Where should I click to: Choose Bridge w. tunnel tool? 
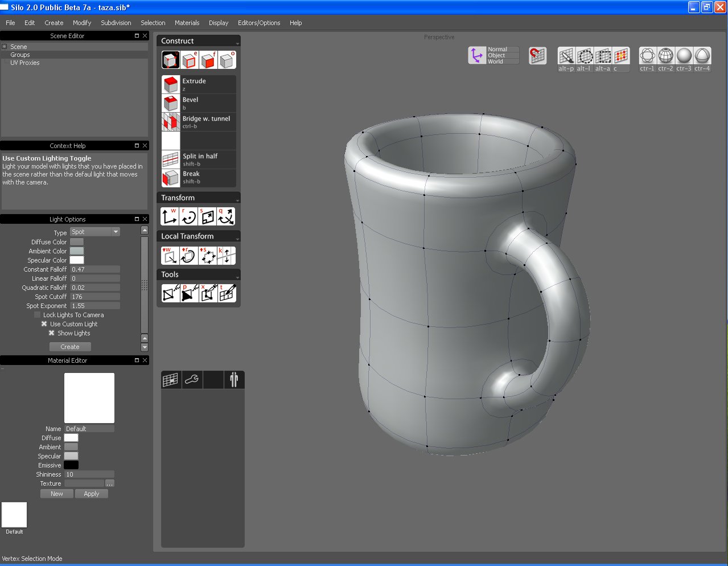tap(199, 122)
